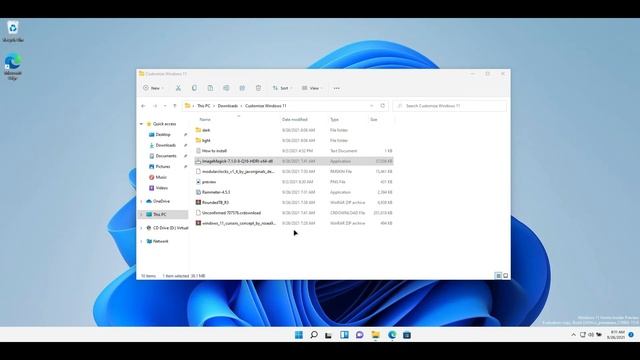Viewport: 640px width, 360px height.
Task: Select the dark folder
Action: pos(294,130)
